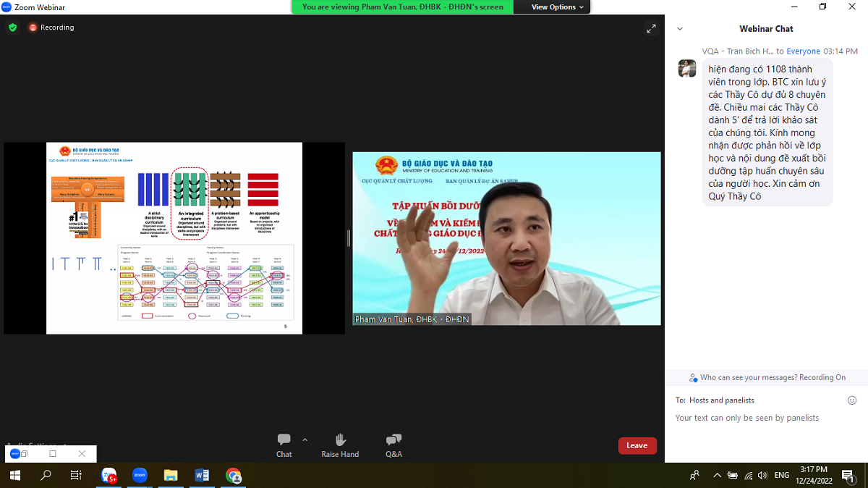Enter full screen with the expand arrows icon
The image size is (868, 488).
pos(651,28)
